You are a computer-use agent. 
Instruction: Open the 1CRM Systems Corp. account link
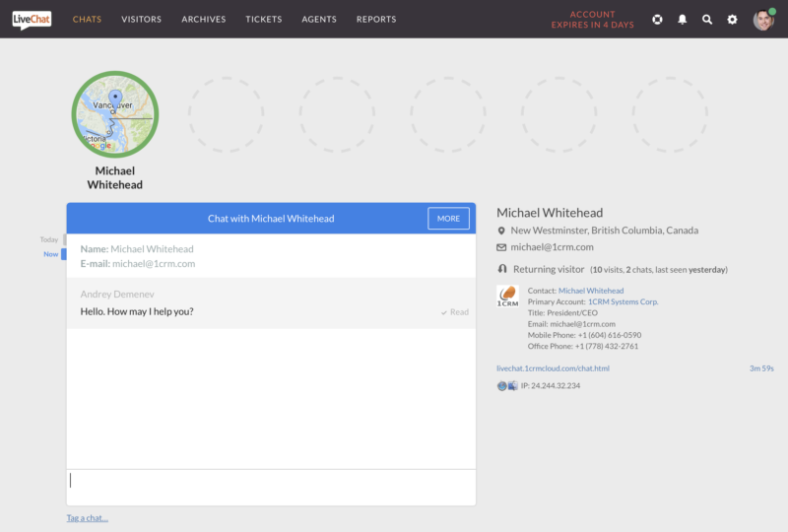[x=623, y=301]
